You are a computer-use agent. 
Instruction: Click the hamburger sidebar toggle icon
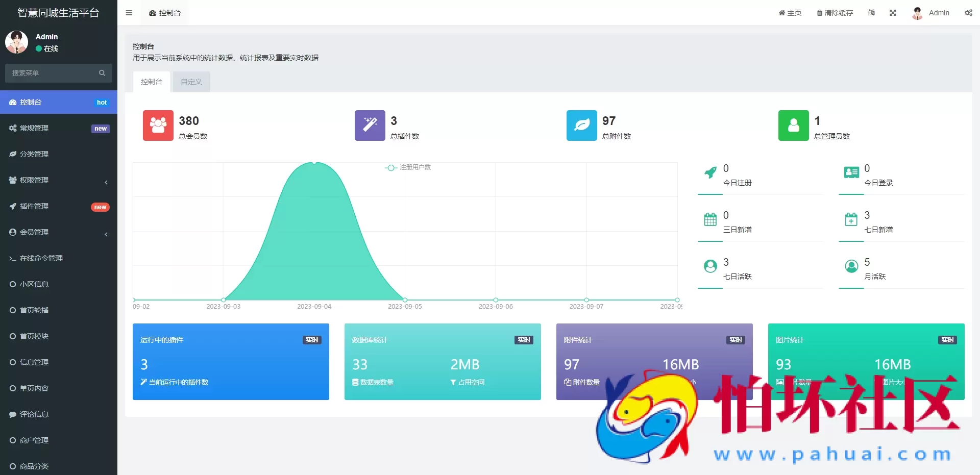(129, 13)
